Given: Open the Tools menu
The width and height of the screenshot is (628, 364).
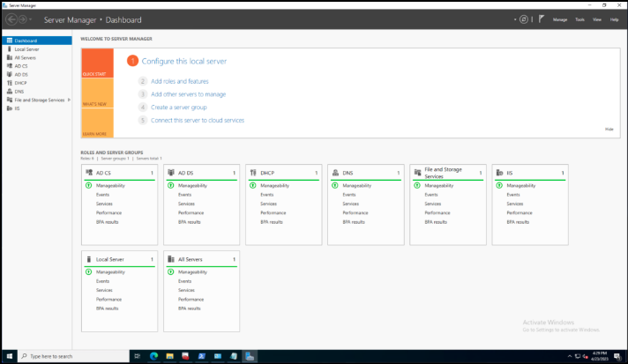Looking at the screenshot, I should pos(579,19).
